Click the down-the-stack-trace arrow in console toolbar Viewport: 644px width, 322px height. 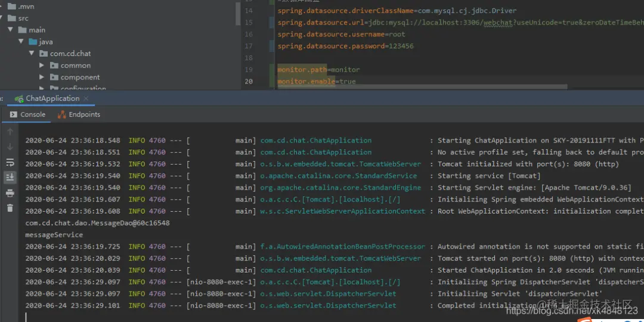tap(10, 147)
